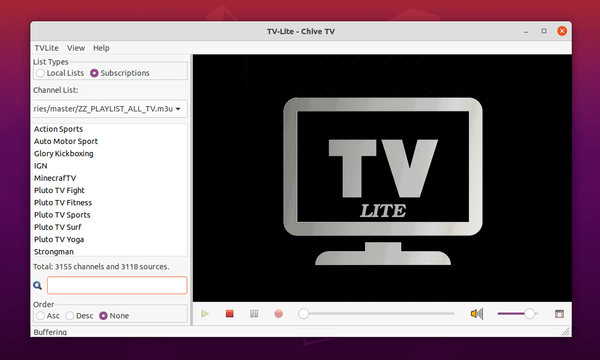Image resolution: width=600 pixels, height=360 pixels.
Task: Click the window resize grip corner
Action: [x=566, y=332]
